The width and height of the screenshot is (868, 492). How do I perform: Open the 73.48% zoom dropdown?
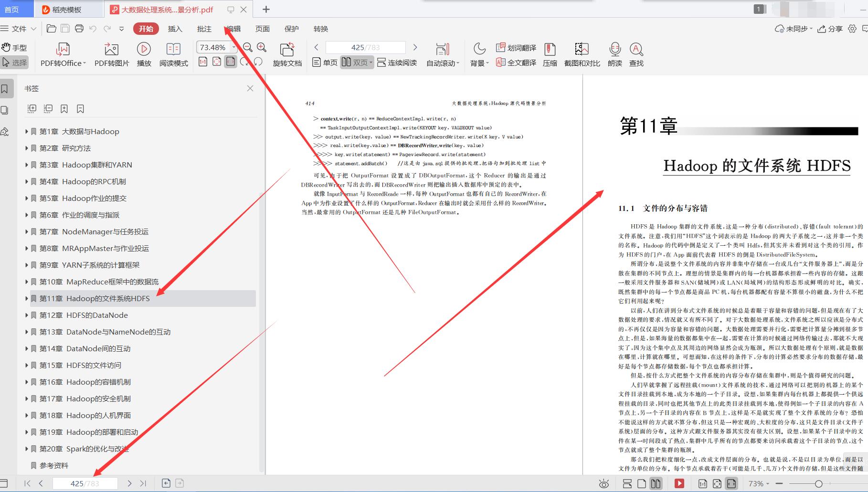[x=234, y=47]
